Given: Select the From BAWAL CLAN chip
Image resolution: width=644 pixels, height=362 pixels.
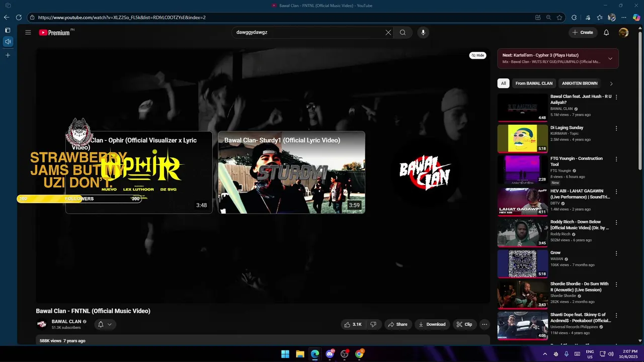Looking at the screenshot, I should tap(534, 83).
